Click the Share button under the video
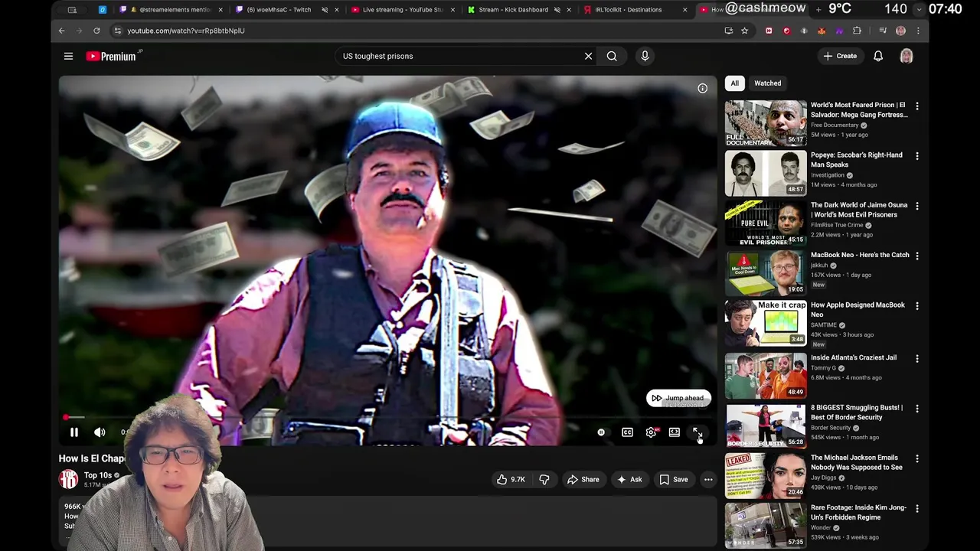980x551 pixels. [583, 480]
